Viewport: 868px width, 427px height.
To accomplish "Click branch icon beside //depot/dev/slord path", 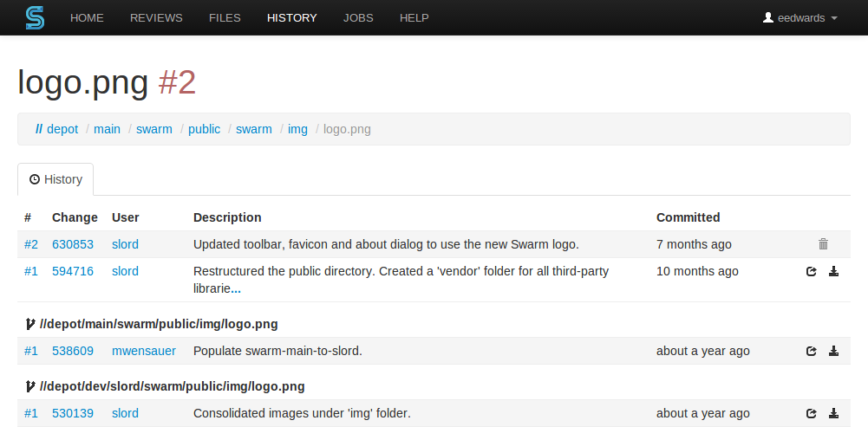I will 30,386.
